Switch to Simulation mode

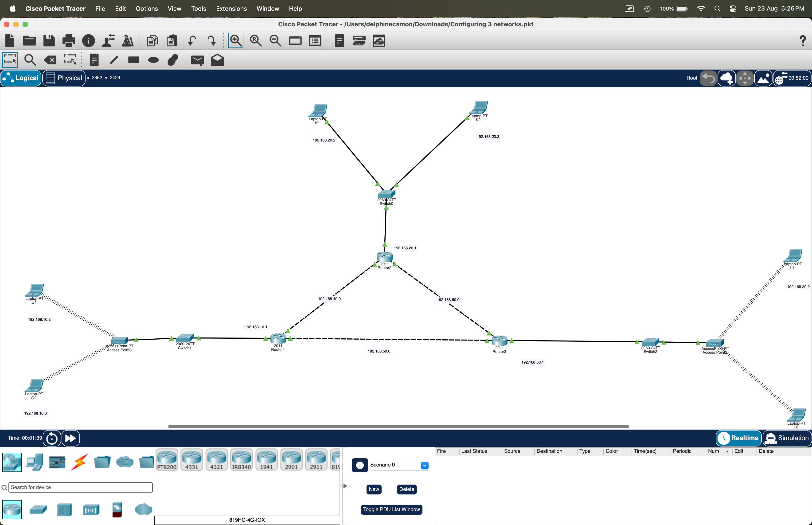click(x=787, y=438)
